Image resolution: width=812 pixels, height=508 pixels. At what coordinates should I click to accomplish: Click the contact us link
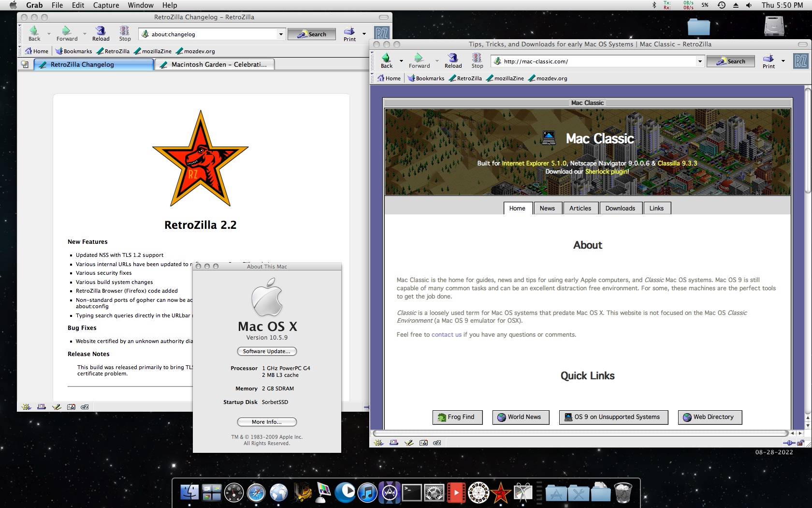point(446,334)
